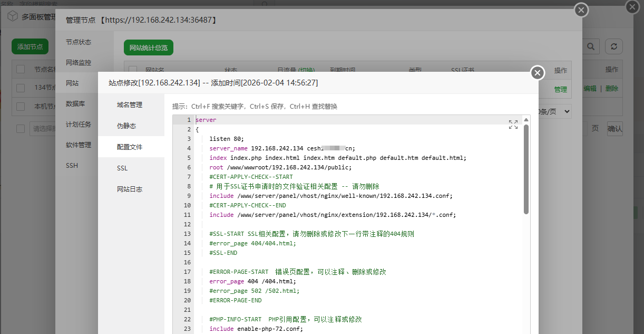This screenshot has height=334, width=644.
Task: Click the green 添加节点 button
Action: (x=30, y=46)
